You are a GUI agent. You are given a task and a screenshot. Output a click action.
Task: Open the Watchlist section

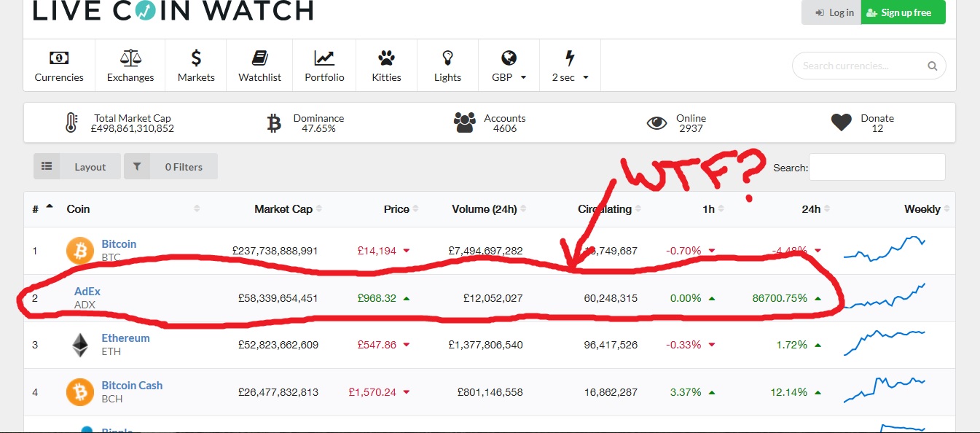tap(259, 66)
